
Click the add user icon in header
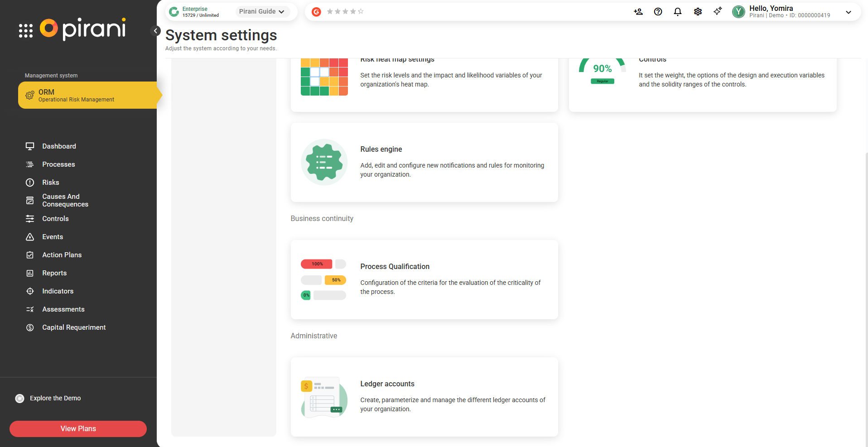(x=638, y=12)
